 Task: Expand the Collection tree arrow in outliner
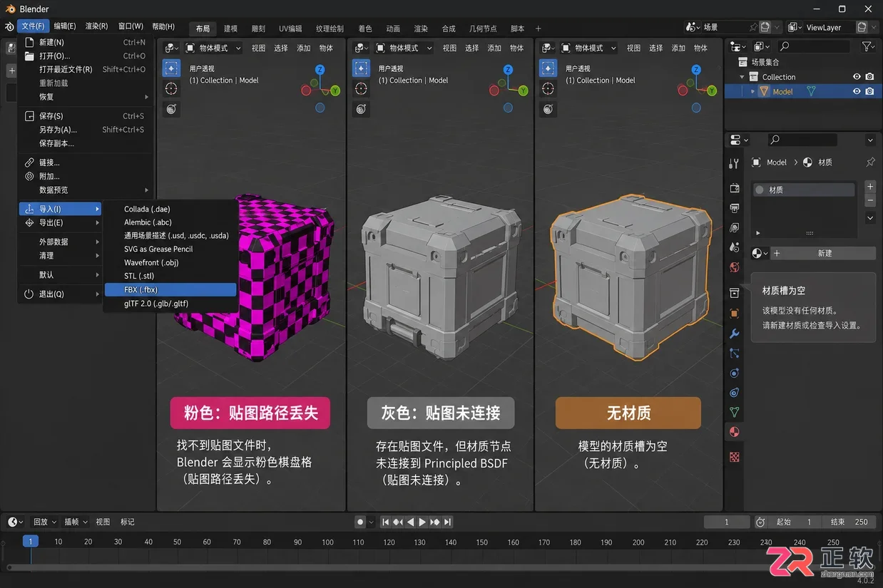coord(742,77)
